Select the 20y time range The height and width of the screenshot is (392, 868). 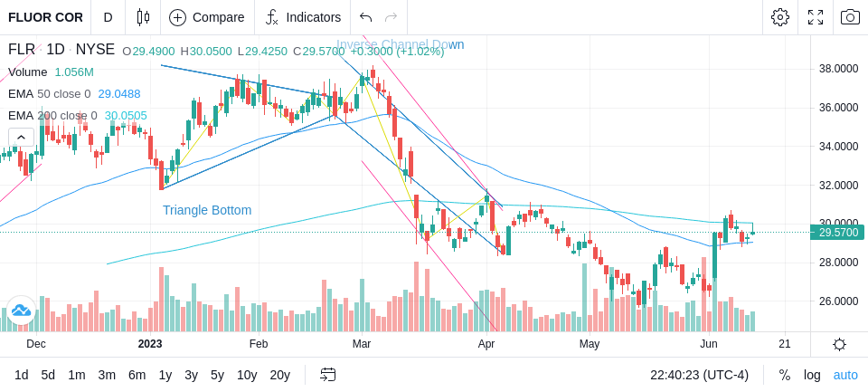[x=279, y=375]
